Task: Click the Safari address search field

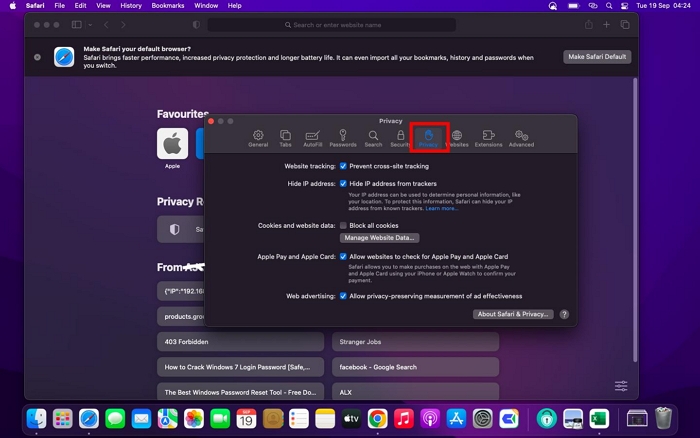Action: (332, 25)
